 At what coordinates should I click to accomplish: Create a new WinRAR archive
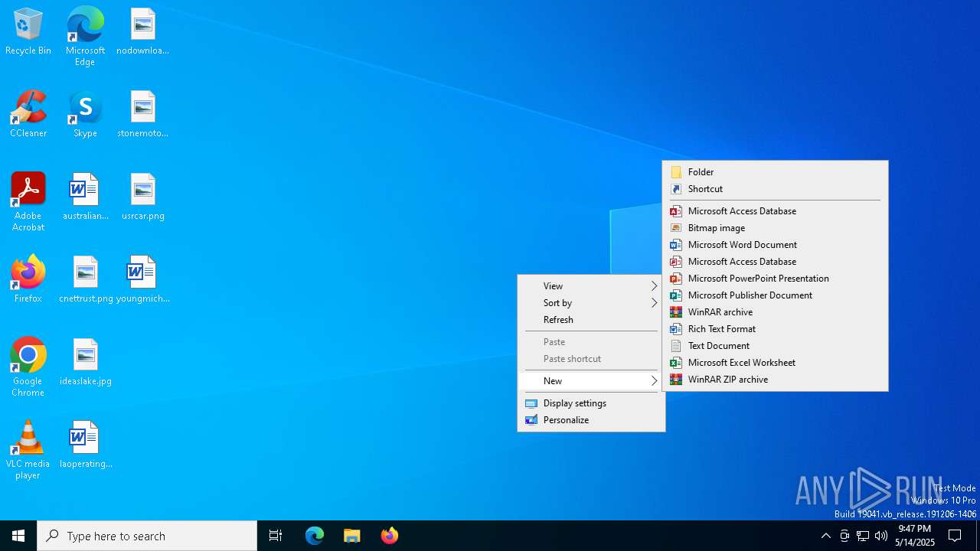[x=775, y=312]
